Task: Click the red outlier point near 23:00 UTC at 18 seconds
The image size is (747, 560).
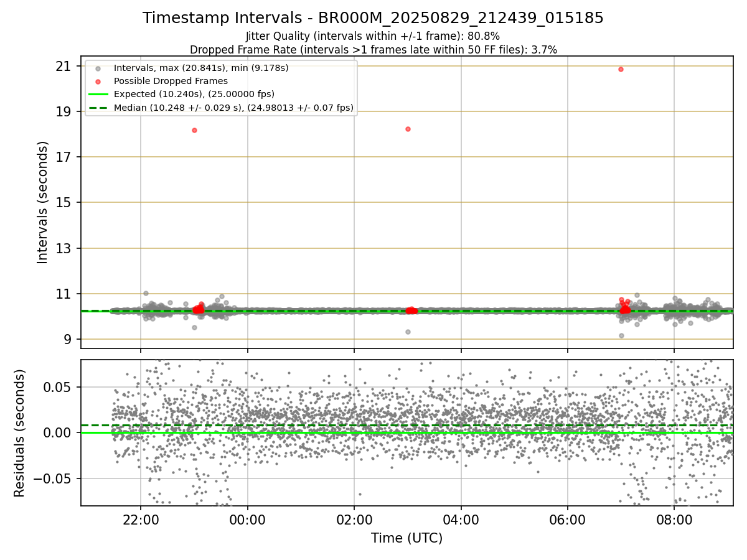Action: point(194,130)
